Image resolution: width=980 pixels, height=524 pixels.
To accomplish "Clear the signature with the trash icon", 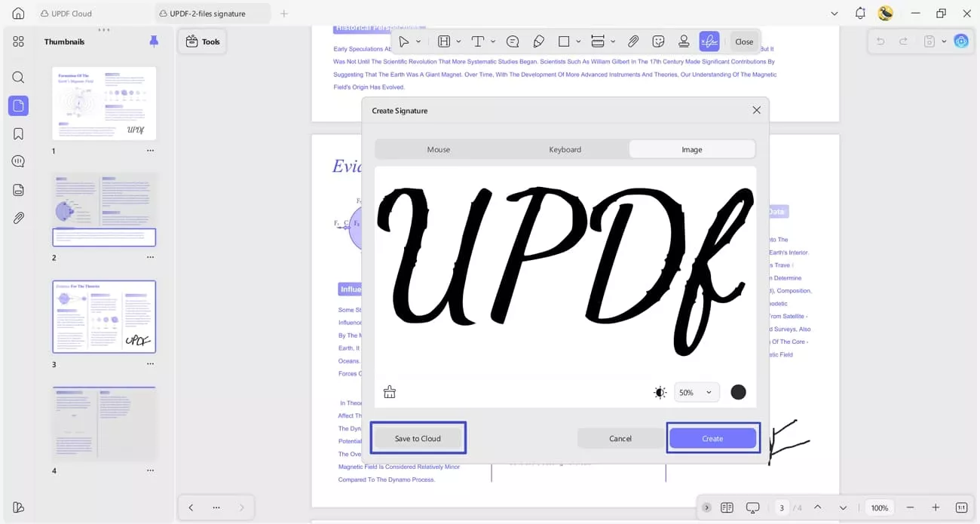I will (x=390, y=391).
